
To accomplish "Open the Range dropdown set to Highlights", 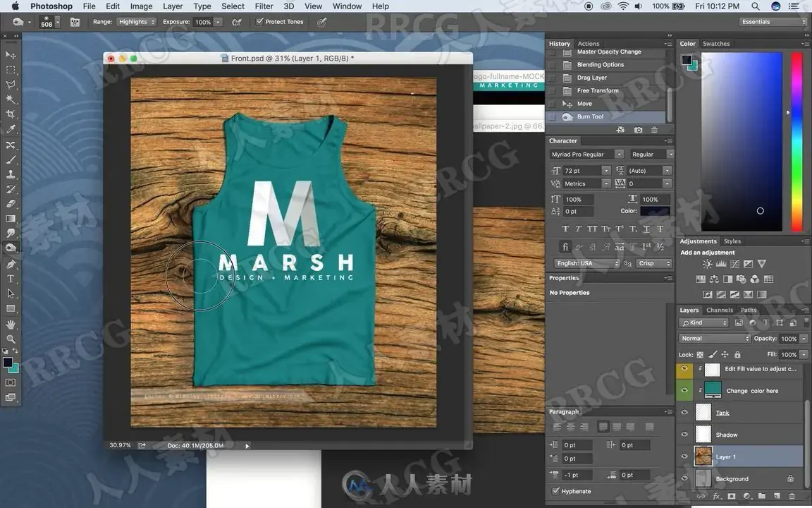I will tap(136, 22).
